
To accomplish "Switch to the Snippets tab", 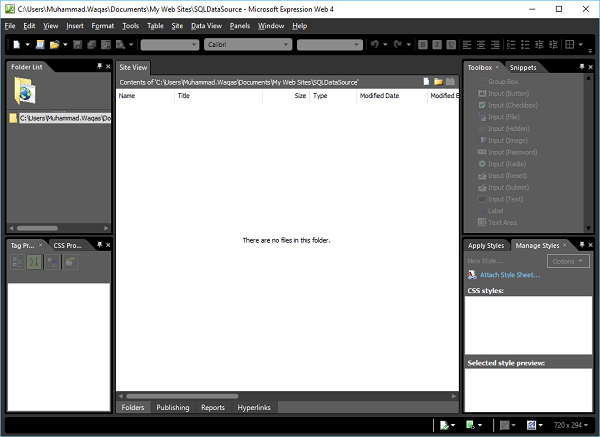I will pyautogui.click(x=523, y=67).
